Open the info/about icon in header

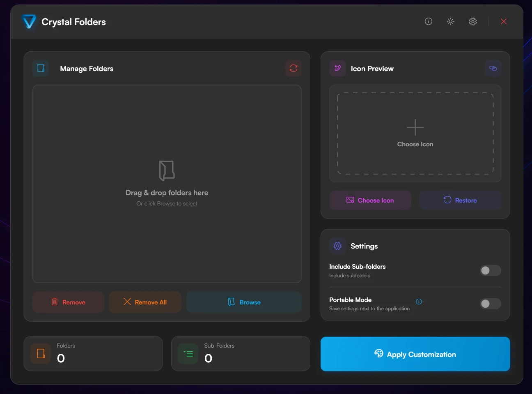point(428,21)
